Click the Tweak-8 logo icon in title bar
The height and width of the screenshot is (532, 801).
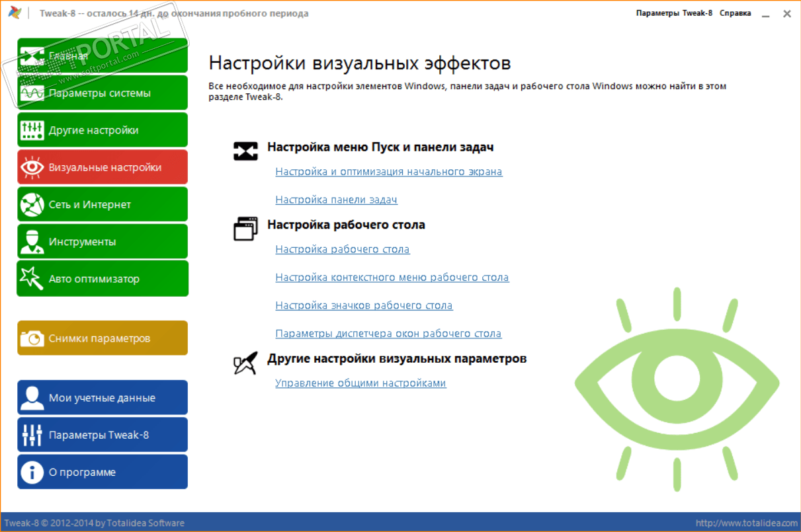click(15, 13)
